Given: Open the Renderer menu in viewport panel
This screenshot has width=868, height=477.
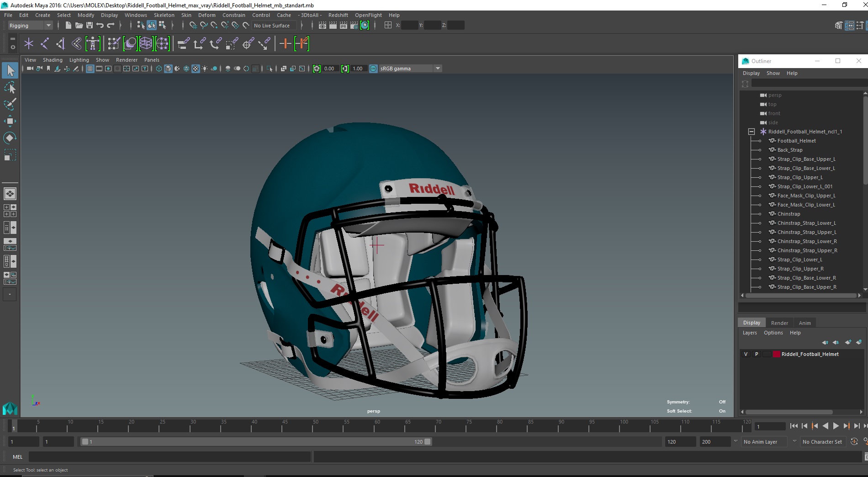Looking at the screenshot, I should (127, 60).
